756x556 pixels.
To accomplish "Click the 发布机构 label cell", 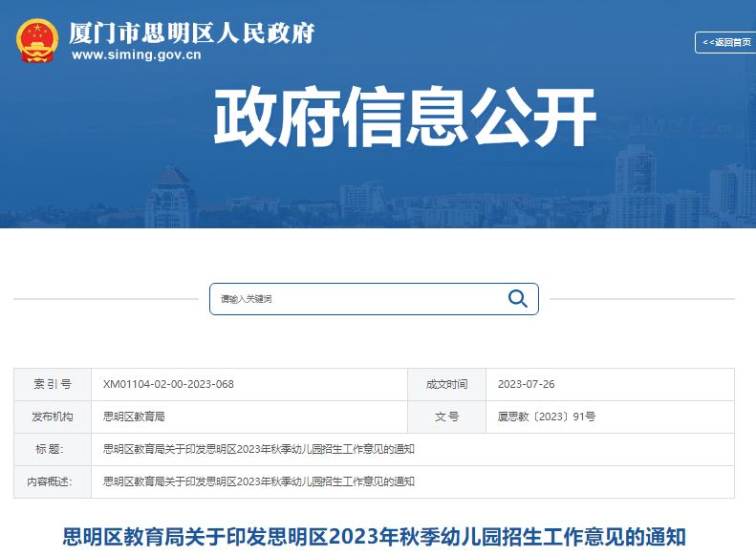I will [x=53, y=417].
